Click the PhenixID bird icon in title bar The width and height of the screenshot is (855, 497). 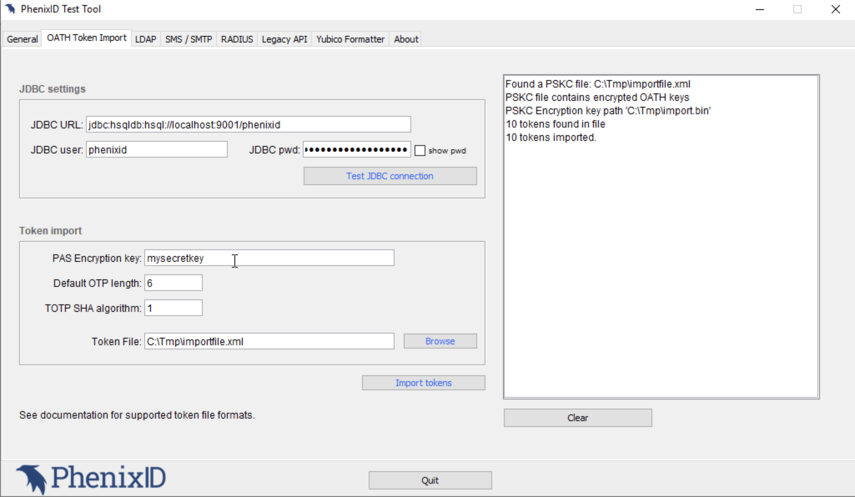[10, 9]
